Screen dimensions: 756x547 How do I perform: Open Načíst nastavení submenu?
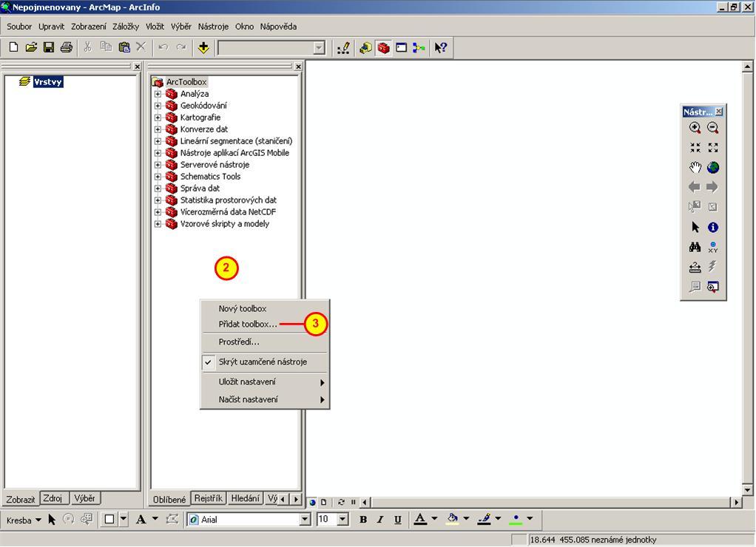264,399
